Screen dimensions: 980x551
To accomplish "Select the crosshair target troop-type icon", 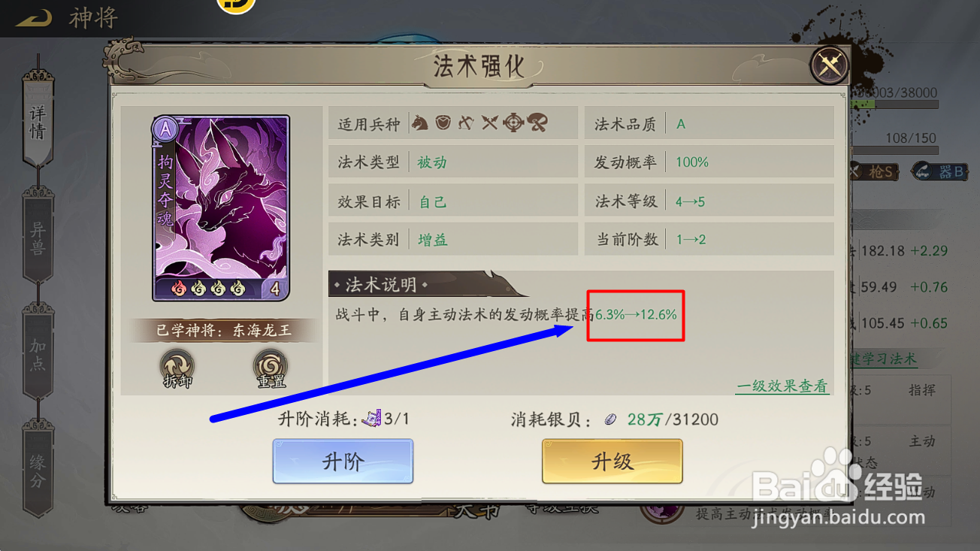I will (513, 123).
